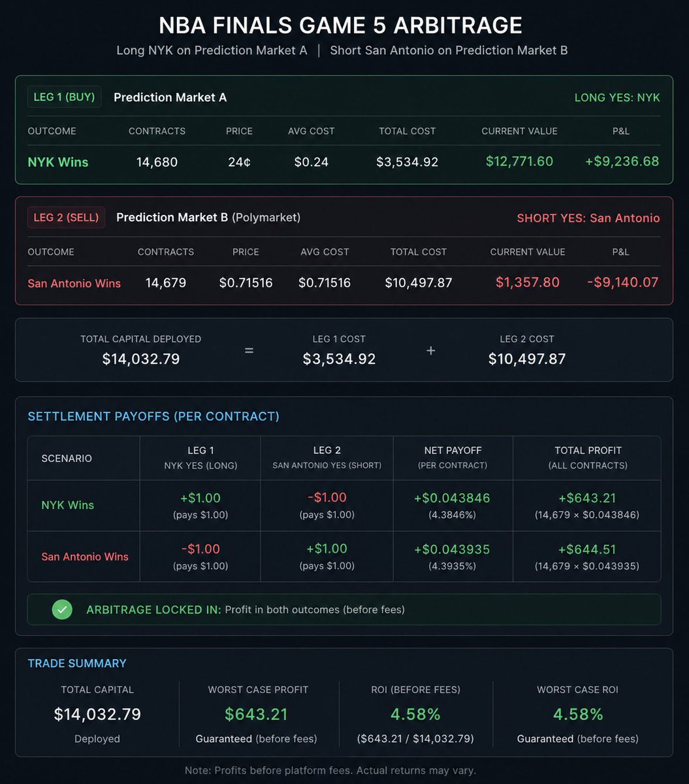
Task: Select the $12,771.60 current value
Action: coord(520,161)
